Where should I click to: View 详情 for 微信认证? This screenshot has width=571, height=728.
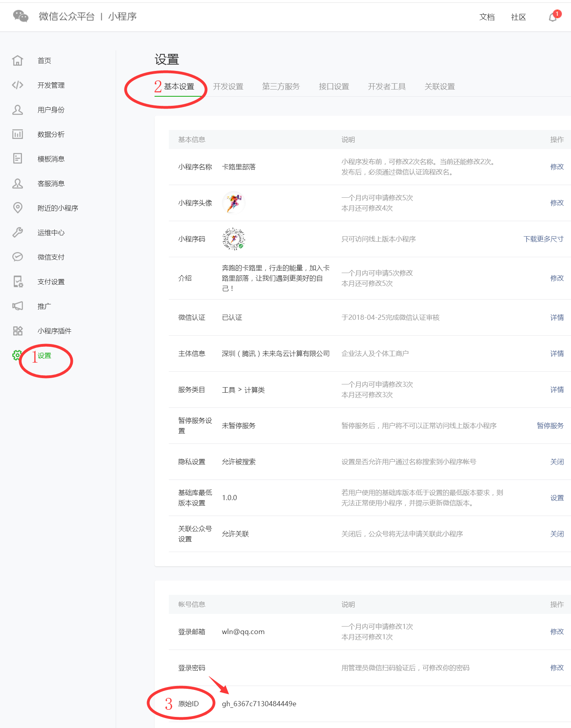coord(557,317)
